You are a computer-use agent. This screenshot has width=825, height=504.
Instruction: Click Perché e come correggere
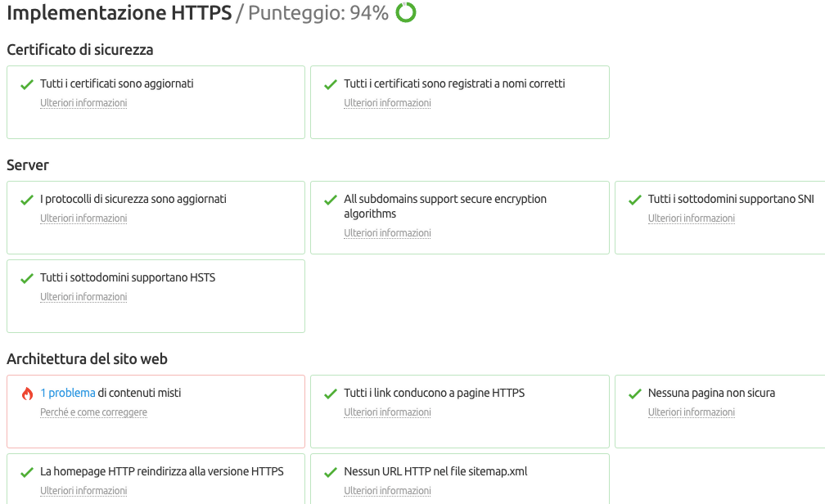93,412
